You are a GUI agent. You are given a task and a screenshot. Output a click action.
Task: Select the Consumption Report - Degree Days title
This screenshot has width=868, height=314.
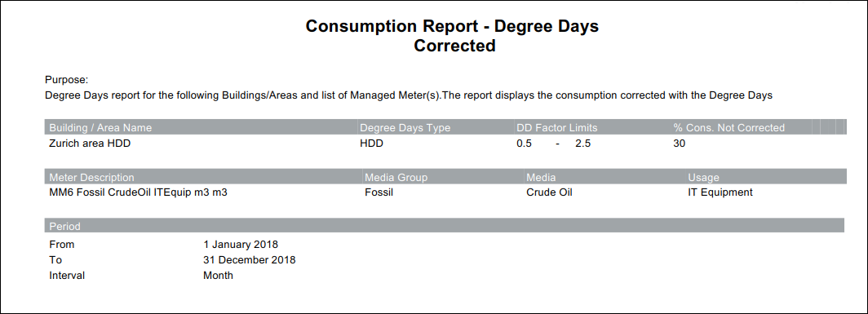[452, 26]
